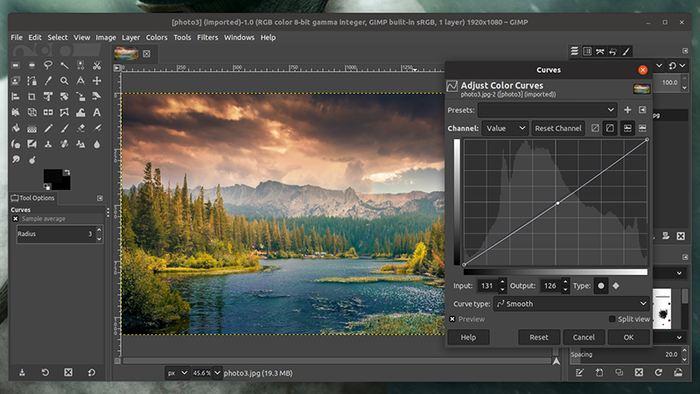Screen dimensions: 700x394
Task: Select the Free Select lasso tool
Action: click(x=48, y=65)
